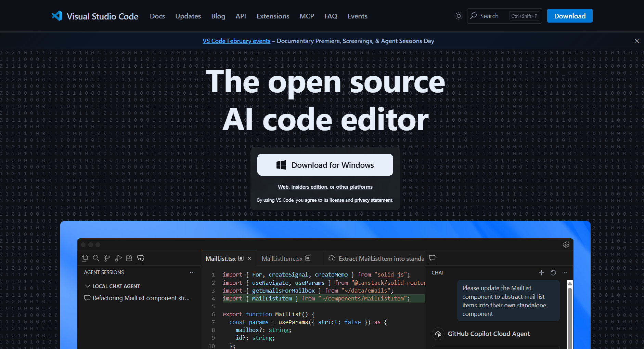
Task: Select the MailList.tsx editor tab
Action: (x=229, y=259)
